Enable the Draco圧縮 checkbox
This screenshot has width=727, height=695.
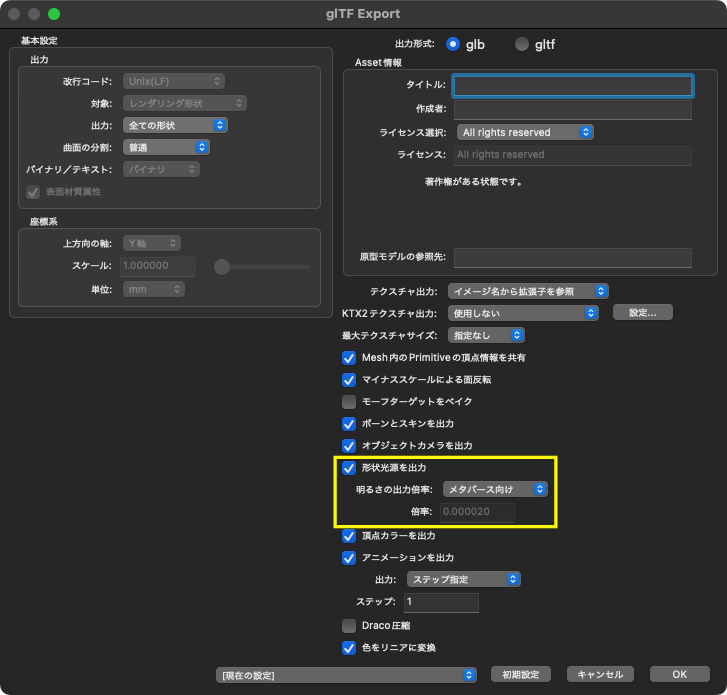click(x=349, y=626)
